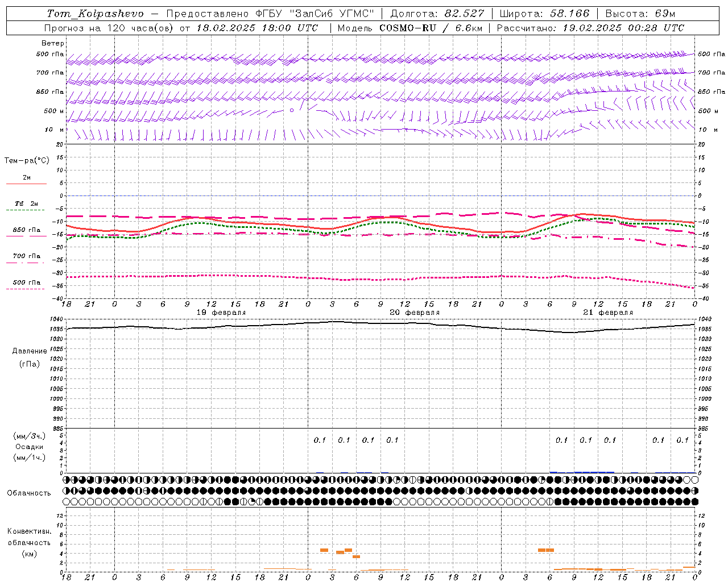
Task: Click the Прогноз на 120 часа(ов) text
Action: point(110,28)
